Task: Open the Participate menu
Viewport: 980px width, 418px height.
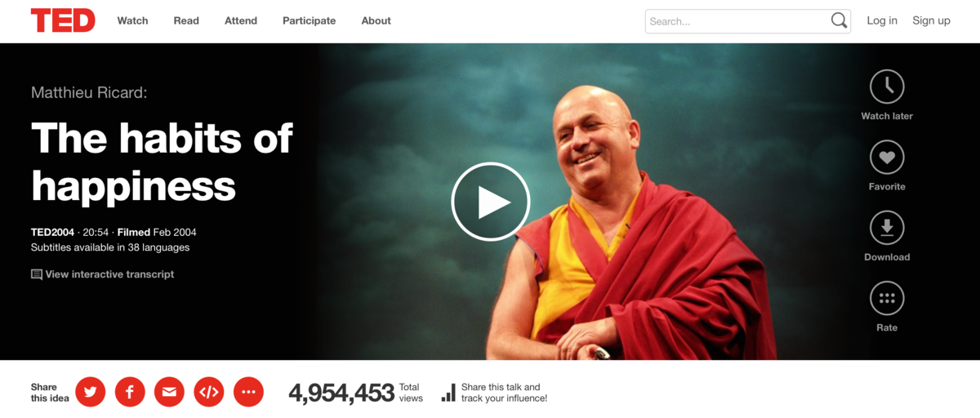Action: point(310,20)
